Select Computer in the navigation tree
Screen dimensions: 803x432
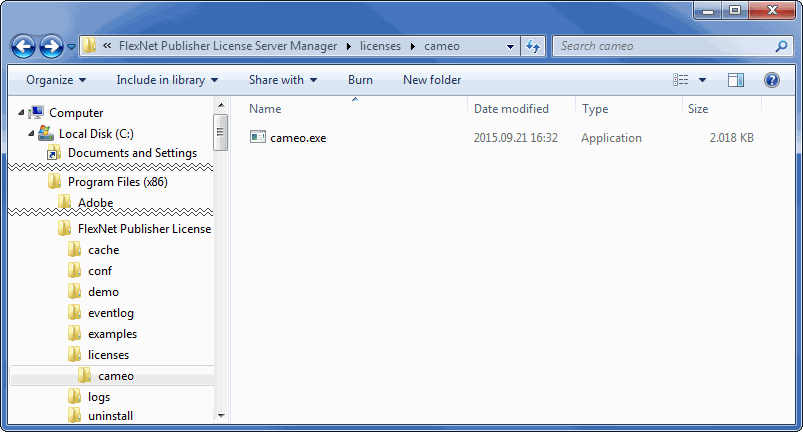click(76, 113)
